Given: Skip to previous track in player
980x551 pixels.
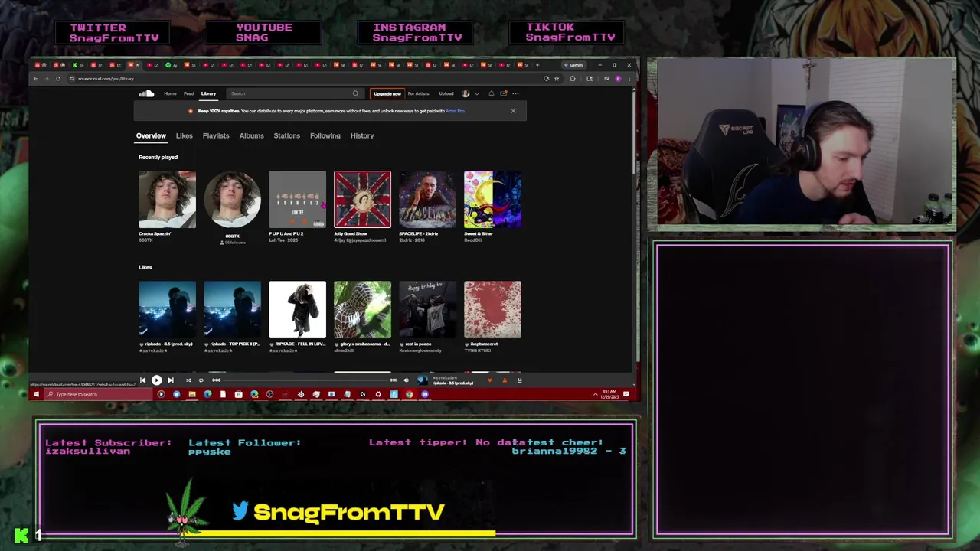Looking at the screenshot, I should 142,380.
